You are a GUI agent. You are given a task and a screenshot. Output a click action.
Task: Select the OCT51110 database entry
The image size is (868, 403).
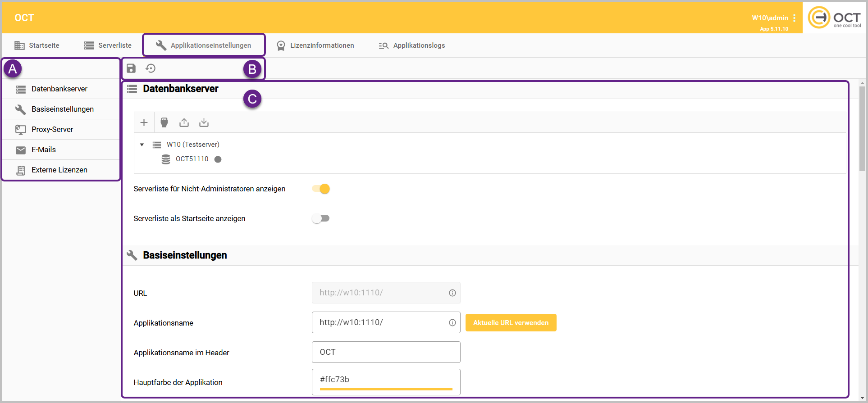pos(192,159)
